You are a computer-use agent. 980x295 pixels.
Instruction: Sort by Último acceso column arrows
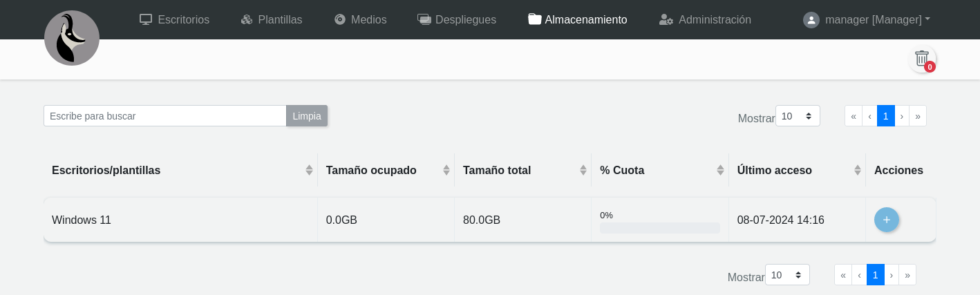point(858,170)
